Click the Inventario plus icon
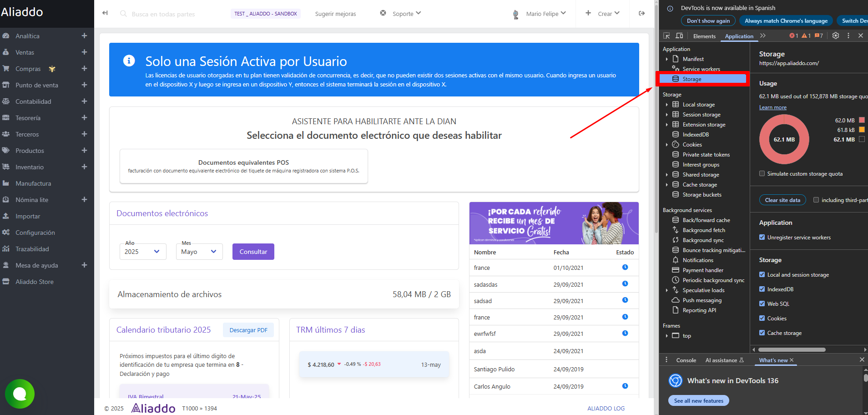868x415 pixels. 84,167
